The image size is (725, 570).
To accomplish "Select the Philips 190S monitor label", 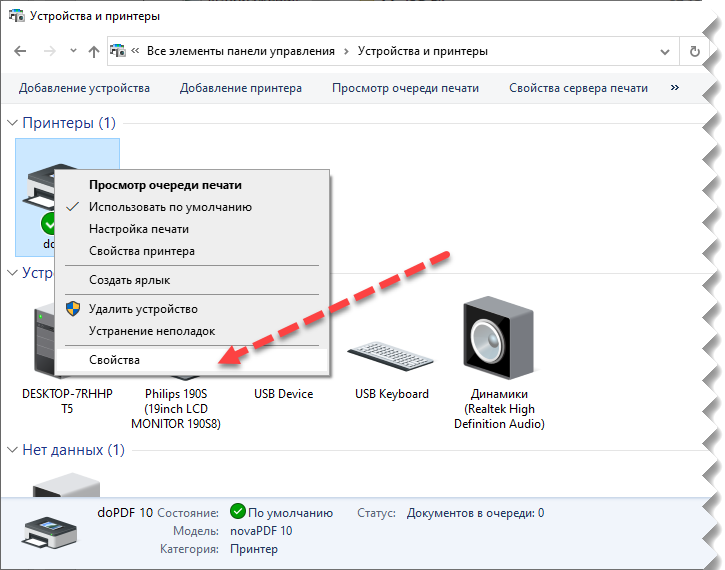I will (176, 409).
